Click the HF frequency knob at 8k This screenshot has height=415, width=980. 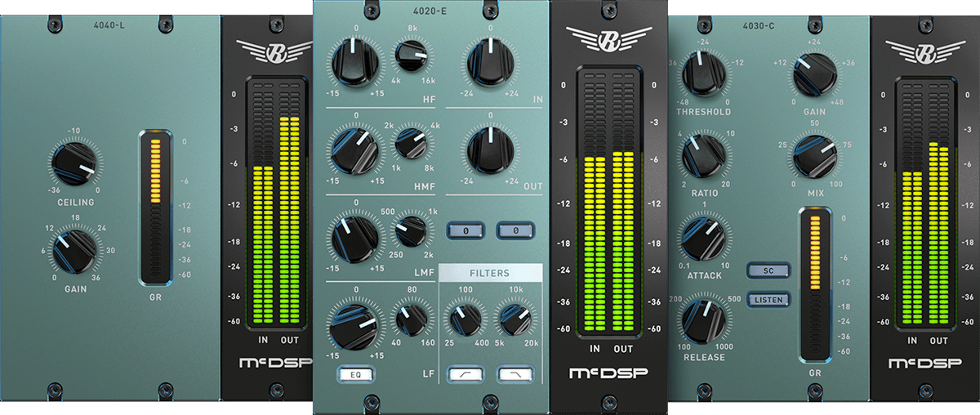[x=412, y=56]
